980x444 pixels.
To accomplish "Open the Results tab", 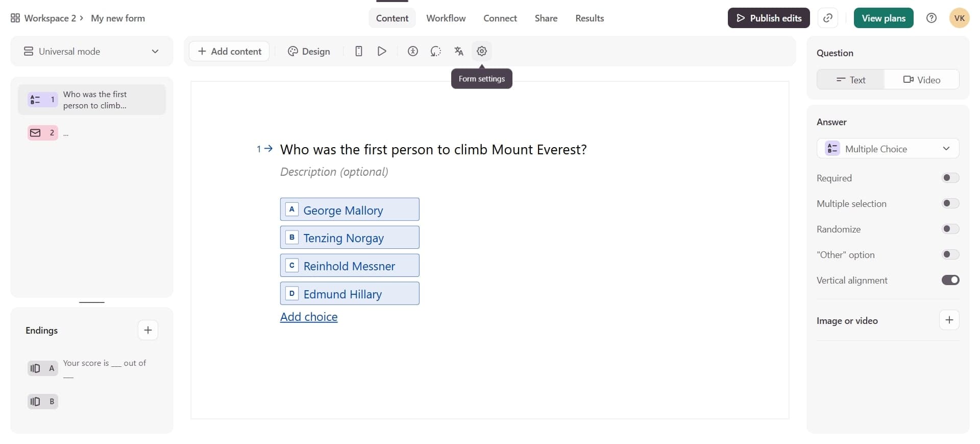I will [x=589, y=18].
